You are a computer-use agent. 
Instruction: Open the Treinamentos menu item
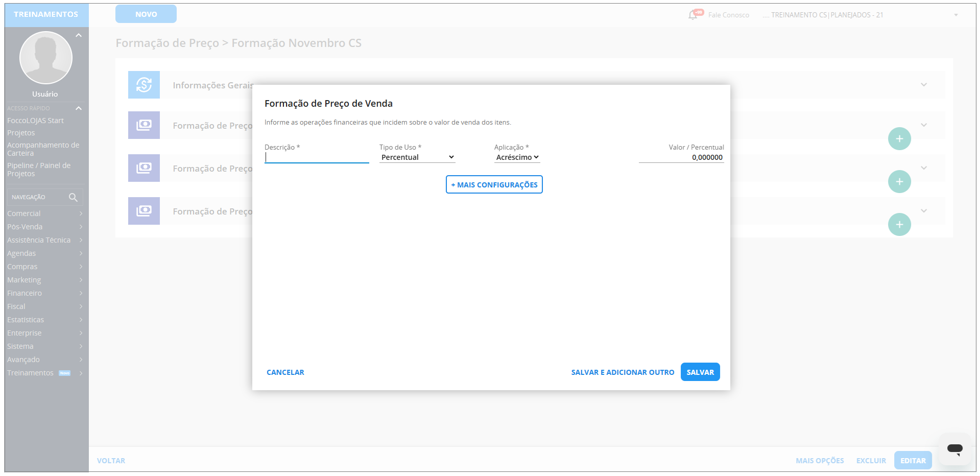pos(31,373)
